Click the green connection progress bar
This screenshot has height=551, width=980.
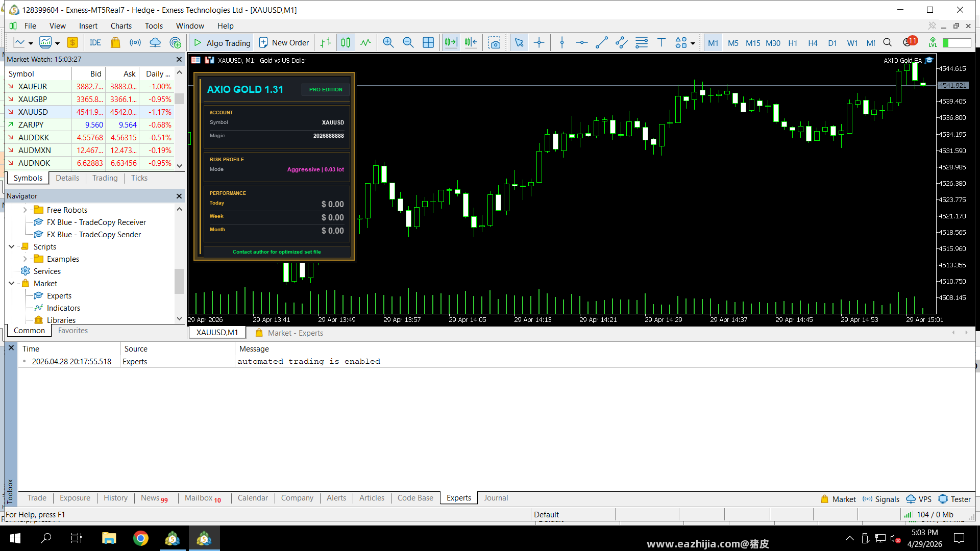(x=957, y=43)
